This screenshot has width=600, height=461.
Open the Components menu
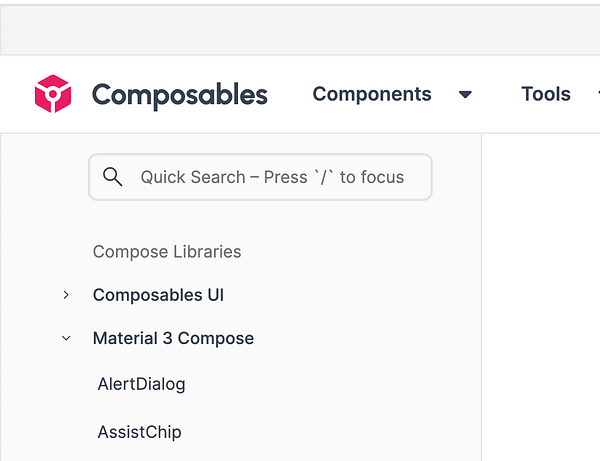tap(372, 94)
